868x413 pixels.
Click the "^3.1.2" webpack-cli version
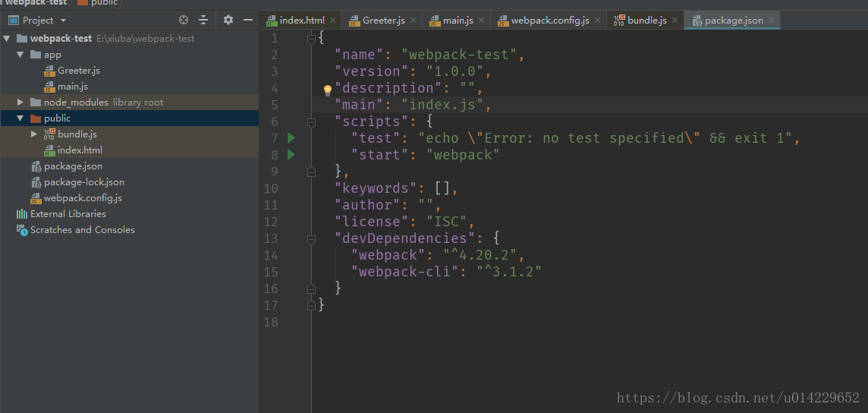[x=508, y=272]
